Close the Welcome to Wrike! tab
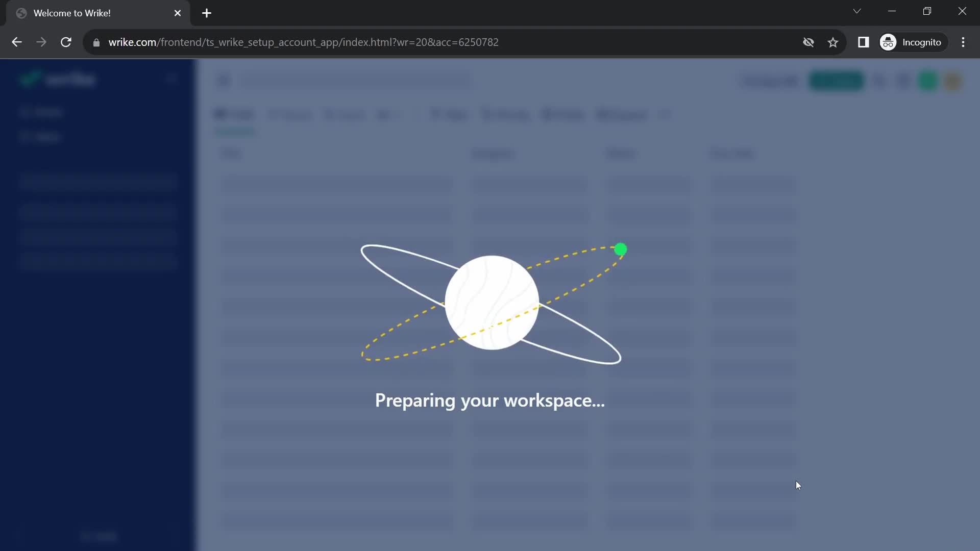Screen dimensions: 980x551 pyautogui.click(x=178, y=13)
